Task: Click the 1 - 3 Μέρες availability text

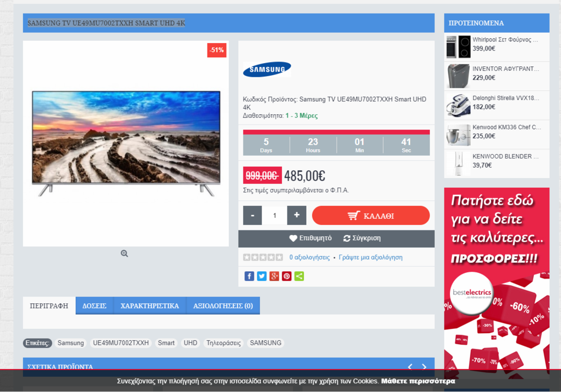Action: coord(302,115)
